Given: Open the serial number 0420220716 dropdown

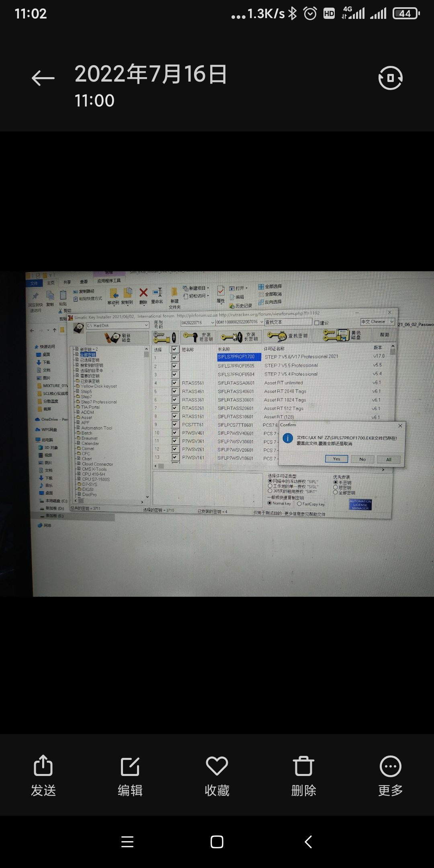Looking at the screenshot, I should click(213, 323).
